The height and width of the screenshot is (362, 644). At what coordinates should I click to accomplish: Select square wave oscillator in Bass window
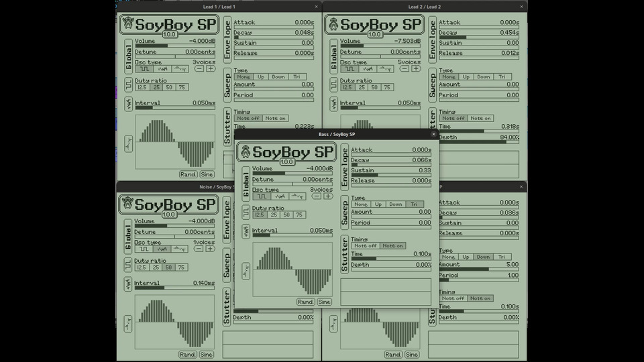point(262,196)
